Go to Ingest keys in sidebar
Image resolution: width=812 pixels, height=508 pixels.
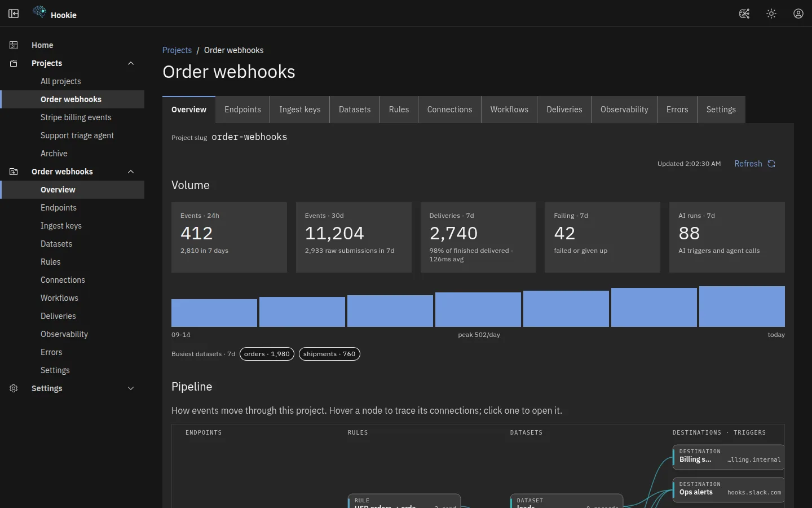pos(72,226)
